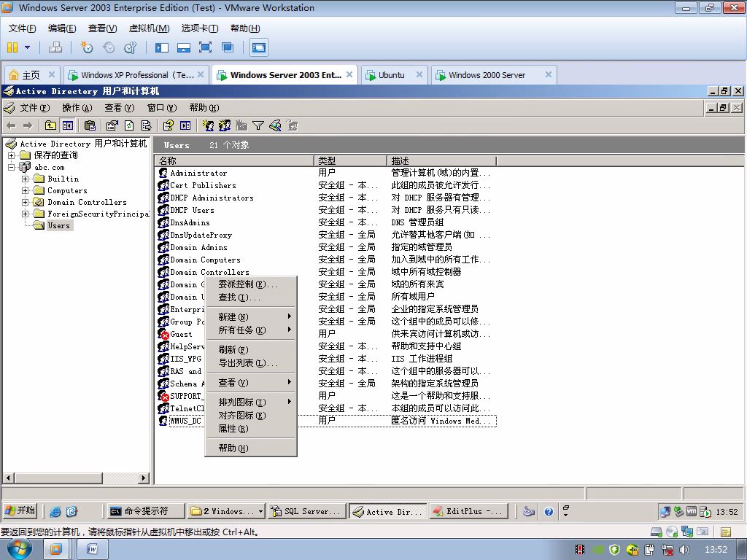The image size is (747, 560).
Task: Sort list by 类型 column header
Action: tap(351, 161)
